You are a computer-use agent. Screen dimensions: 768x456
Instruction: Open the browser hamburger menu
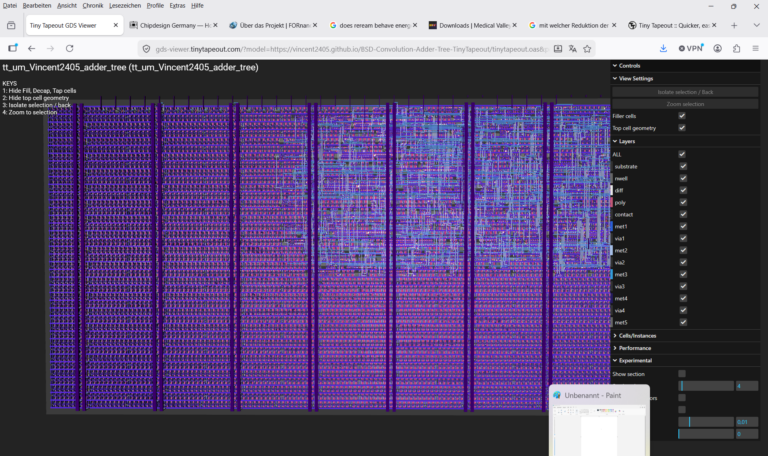click(x=755, y=48)
